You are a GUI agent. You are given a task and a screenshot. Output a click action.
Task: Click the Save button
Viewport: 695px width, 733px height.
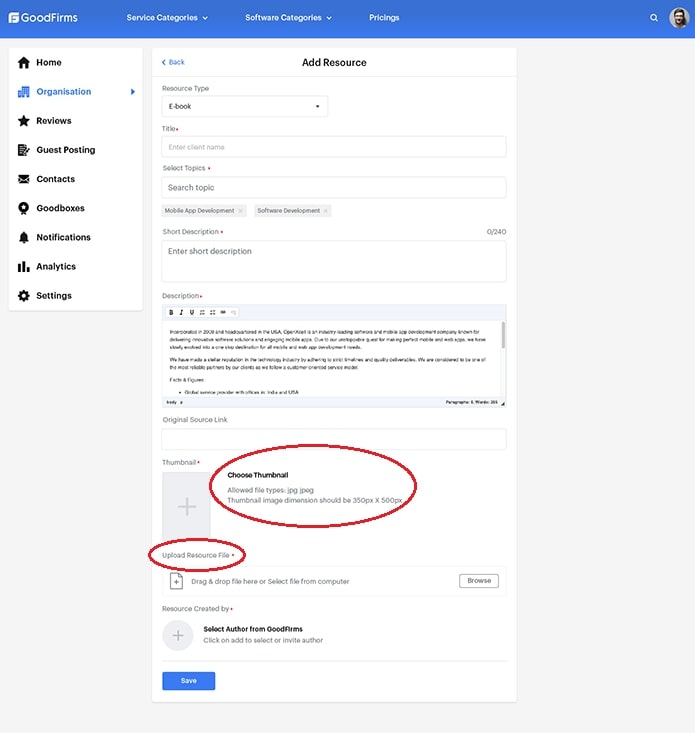tap(189, 681)
